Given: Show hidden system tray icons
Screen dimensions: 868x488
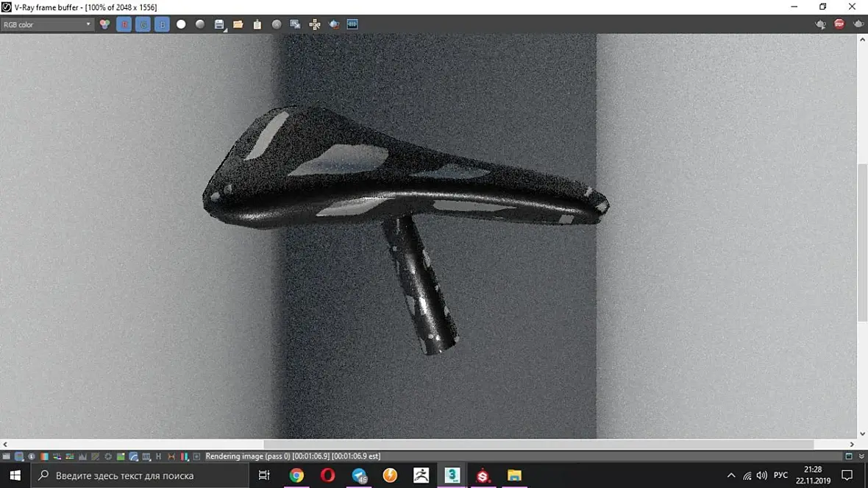Looking at the screenshot, I should 730,475.
